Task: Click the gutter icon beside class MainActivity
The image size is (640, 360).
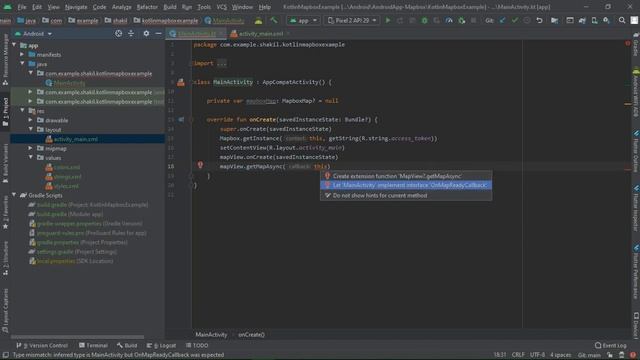Action: 181,82
